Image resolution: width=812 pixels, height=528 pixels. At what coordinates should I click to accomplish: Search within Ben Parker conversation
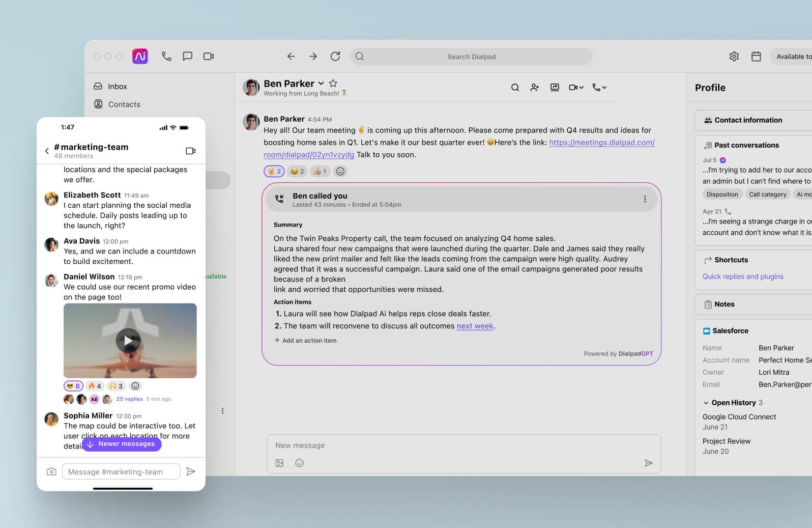point(515,88)
